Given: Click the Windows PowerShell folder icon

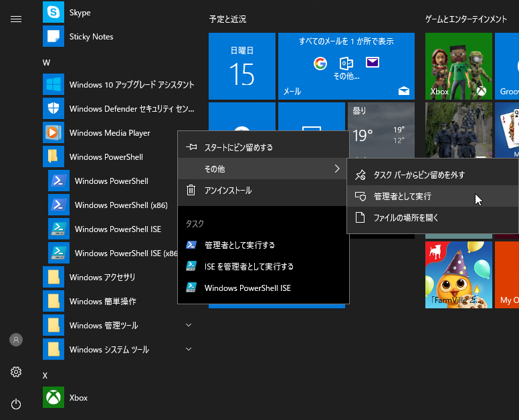Looking at the screenshot, I should [x=54, y=156].
